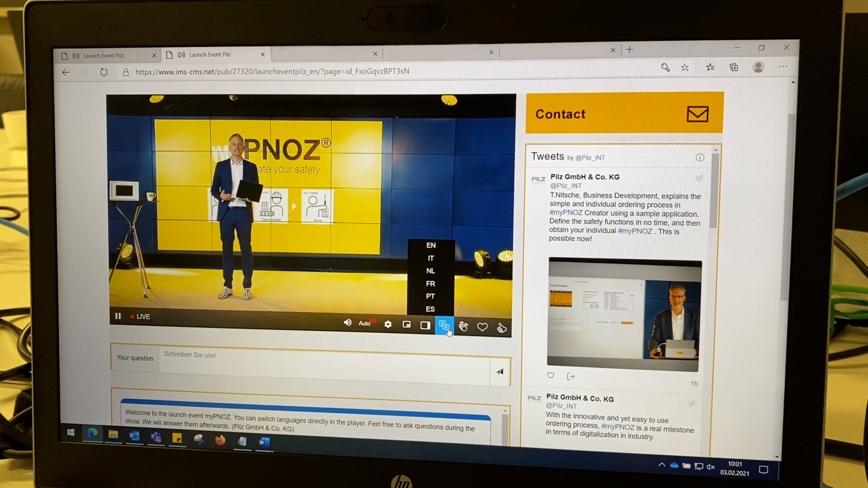Screen dimensions: 868x488
Task: Open Sticky Notes from taskbar
Action: pyautogui.click(x=177, y=438)
